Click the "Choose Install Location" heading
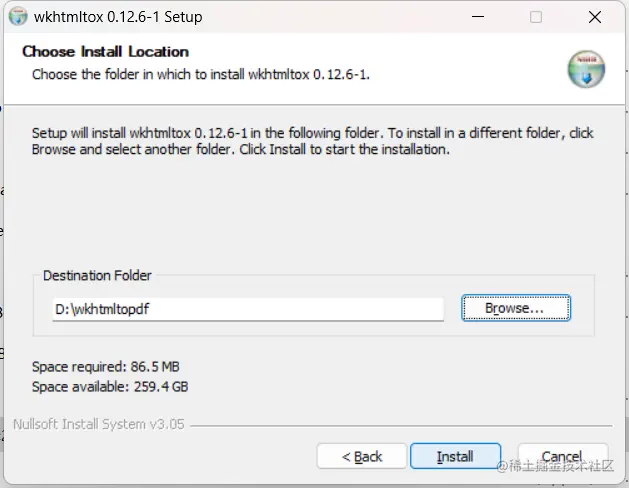This screenshot has width=629, height=488. [x=105, y=51]
